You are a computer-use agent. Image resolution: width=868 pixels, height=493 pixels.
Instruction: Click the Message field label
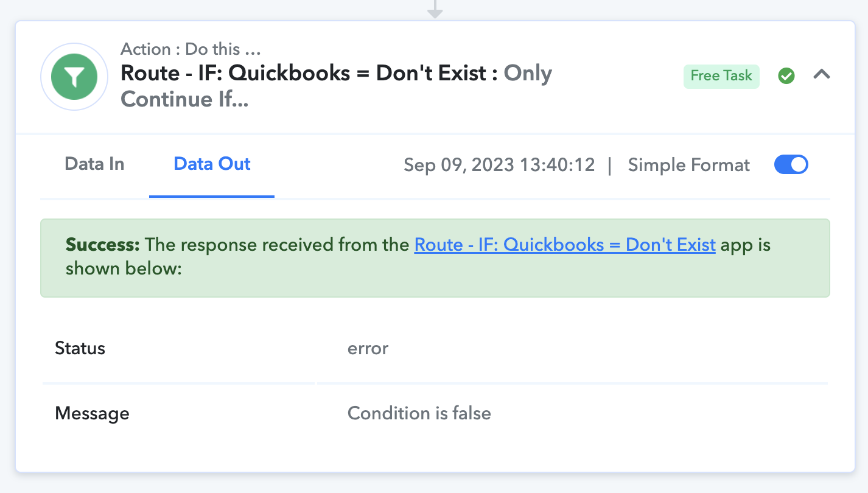coord(92,414)
